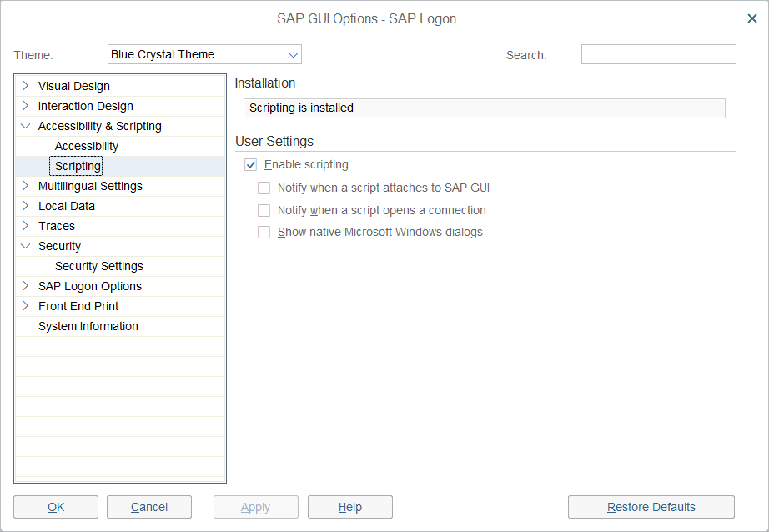
Task: Expand the SAP Logon Options chevron
Action: 26,285
